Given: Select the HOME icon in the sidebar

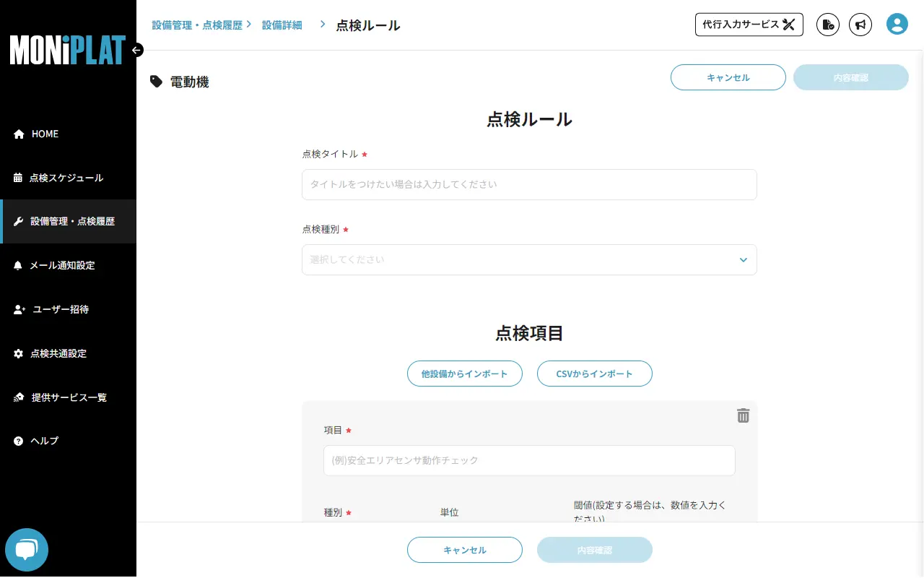Looking at the screenshot, I should [x=19, y=134].
